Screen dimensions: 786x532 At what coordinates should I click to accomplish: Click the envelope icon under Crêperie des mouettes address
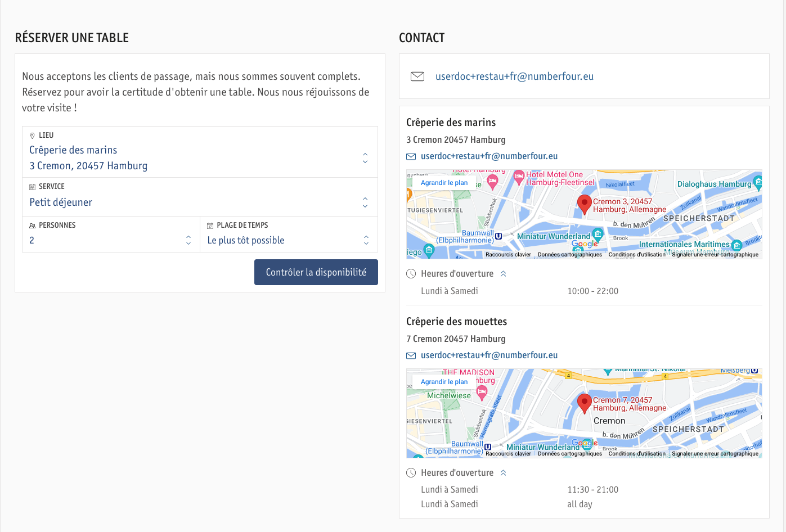tap(411, 355)
